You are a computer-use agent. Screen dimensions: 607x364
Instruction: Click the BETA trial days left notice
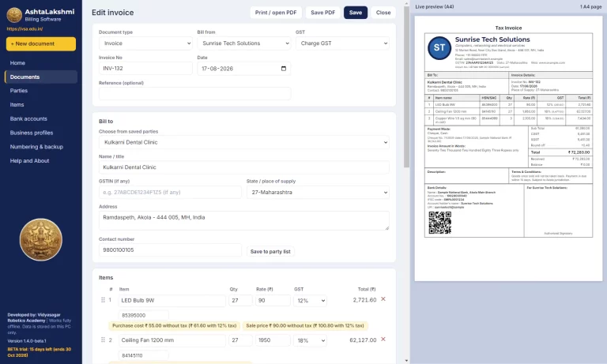coord(39,352)
